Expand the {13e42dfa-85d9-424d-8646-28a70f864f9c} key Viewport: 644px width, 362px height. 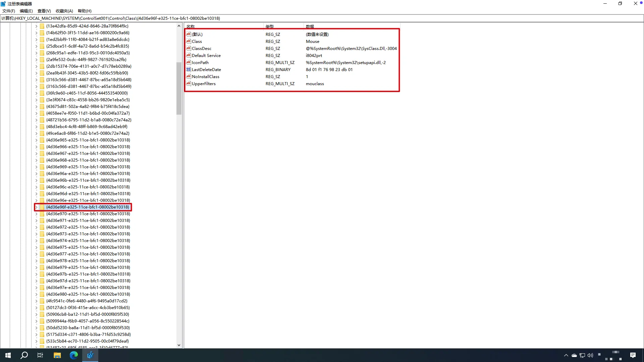(x=37, y=26)
